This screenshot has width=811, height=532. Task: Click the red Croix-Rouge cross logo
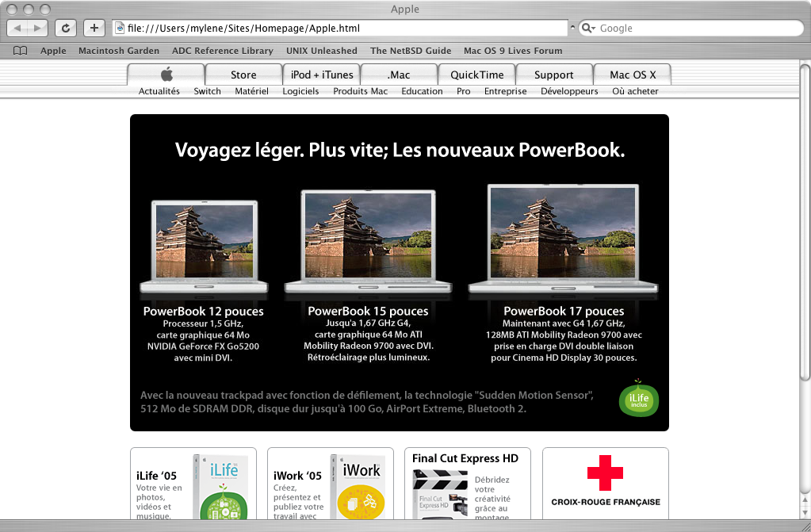[x=605, y=473]
